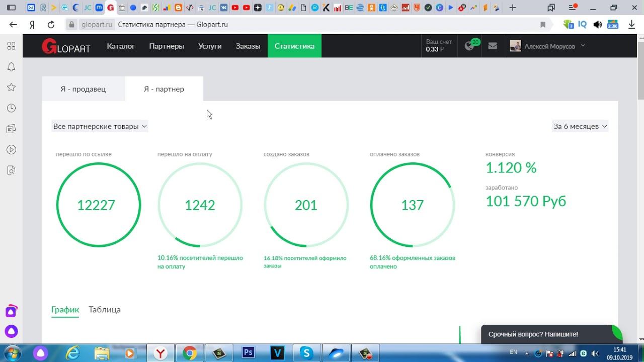Screen dimensions: 644x362
Task: Click the address bar URL glopart.ru
Action: point(97,24)
